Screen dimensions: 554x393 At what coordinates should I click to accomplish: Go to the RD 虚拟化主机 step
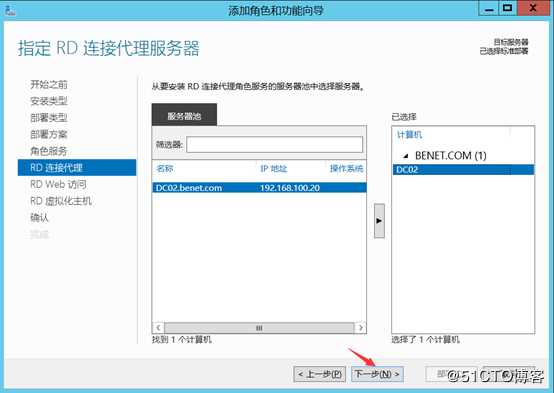(61, 201)
